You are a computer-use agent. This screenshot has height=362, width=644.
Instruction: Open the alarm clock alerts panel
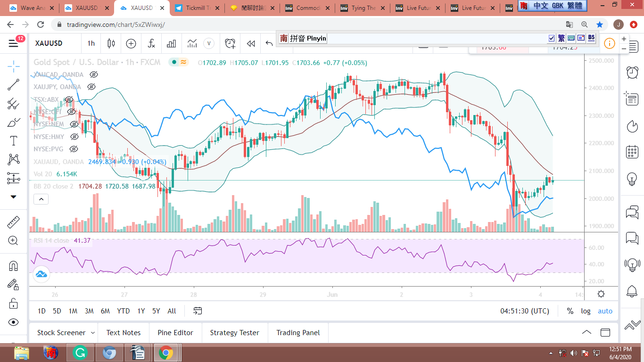coord(632,72)
